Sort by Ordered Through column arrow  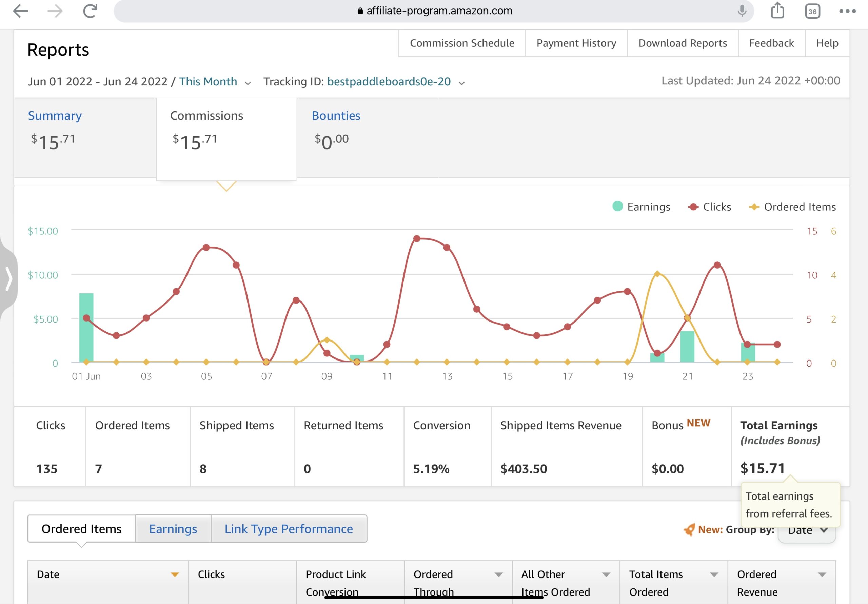(498, 574)
